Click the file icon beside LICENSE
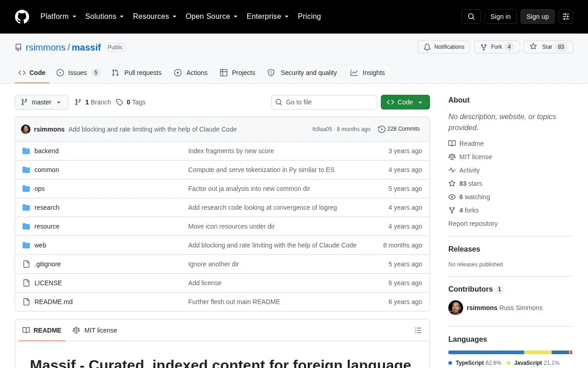Viewport: 588px width, 368px height. (26, 283)
